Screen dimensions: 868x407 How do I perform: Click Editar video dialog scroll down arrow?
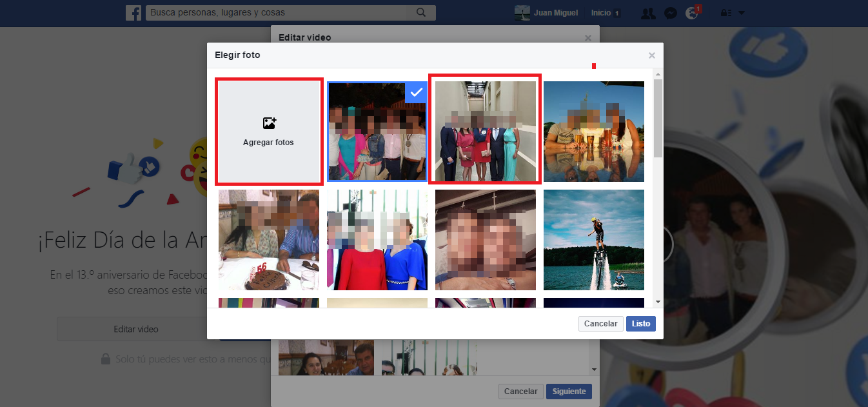pos(594,369)
